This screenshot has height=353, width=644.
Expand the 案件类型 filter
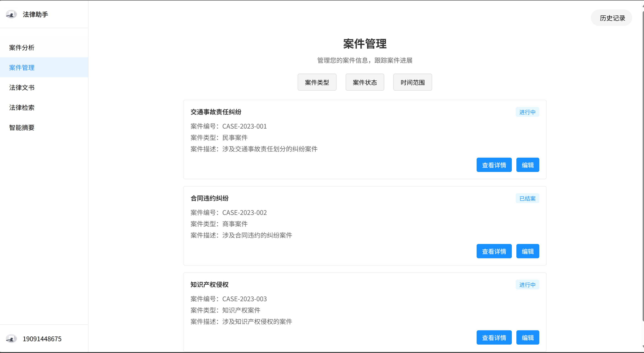coord(317,82)
